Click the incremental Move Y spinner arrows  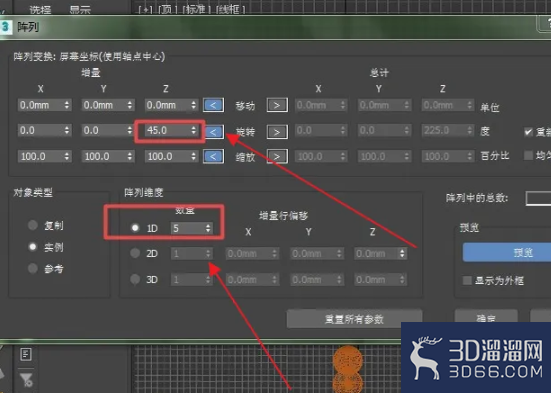(x=130, y=105)
